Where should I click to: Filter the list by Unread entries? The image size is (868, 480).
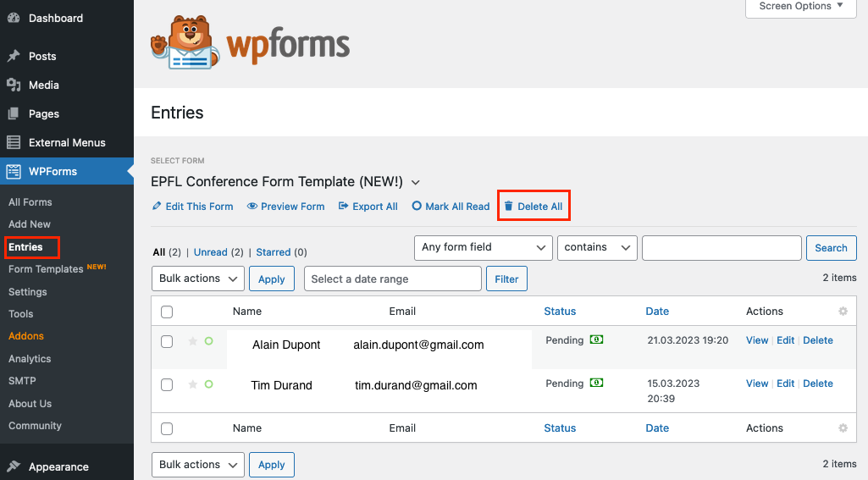pos(210,252)
